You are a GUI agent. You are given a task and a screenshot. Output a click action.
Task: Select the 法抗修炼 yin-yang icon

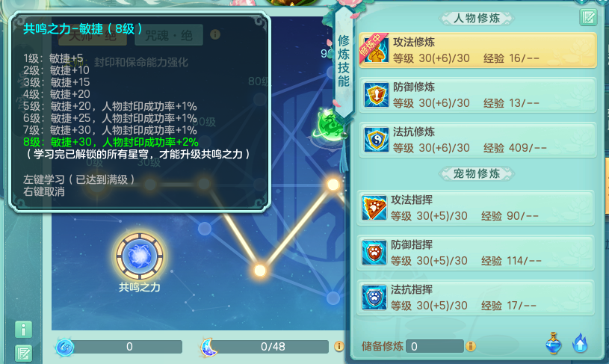click(x=377, y=140)
